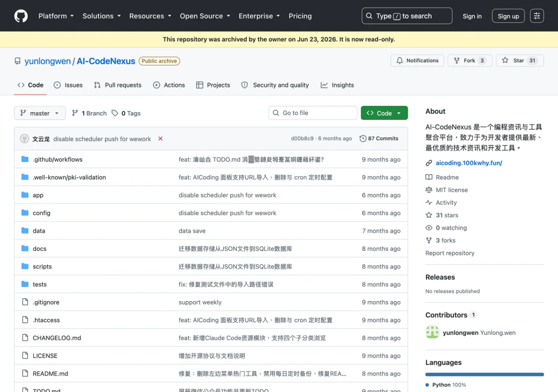Select the Code tab
The width and height of the screenshot is (558, 392).
point(31,85)
